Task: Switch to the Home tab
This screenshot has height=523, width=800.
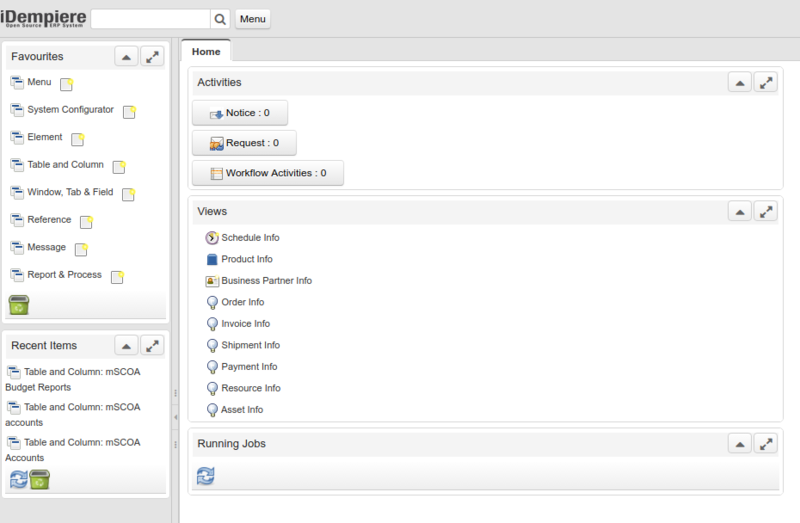Action: click(x=206, y=51)
